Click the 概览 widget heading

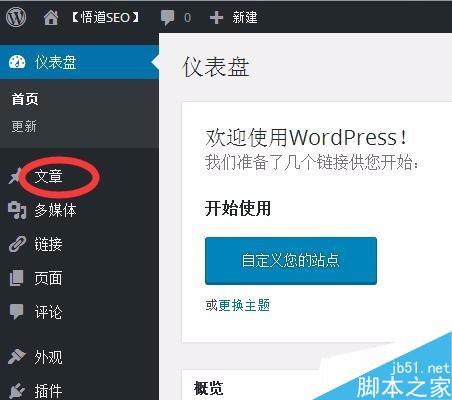point(209,388)
